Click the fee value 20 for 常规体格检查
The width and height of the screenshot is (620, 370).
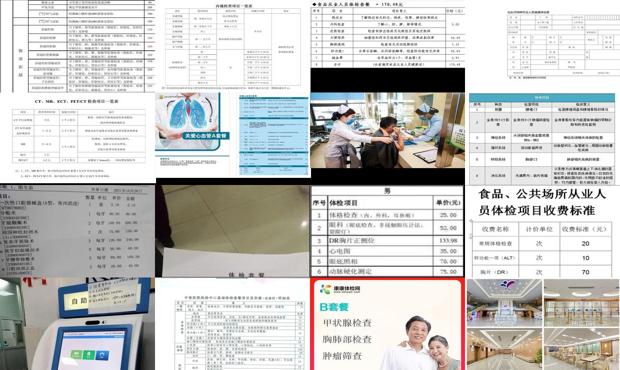(x=586, y=244)
